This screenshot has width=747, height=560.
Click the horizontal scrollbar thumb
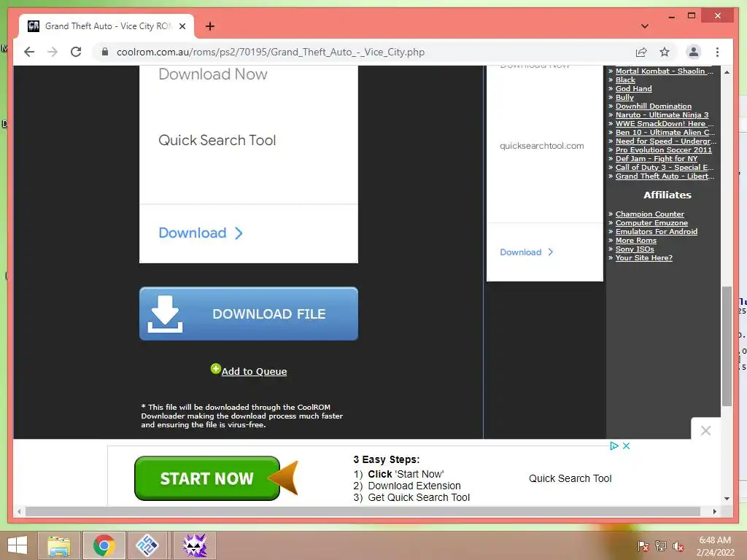click(x=363, y=511)
